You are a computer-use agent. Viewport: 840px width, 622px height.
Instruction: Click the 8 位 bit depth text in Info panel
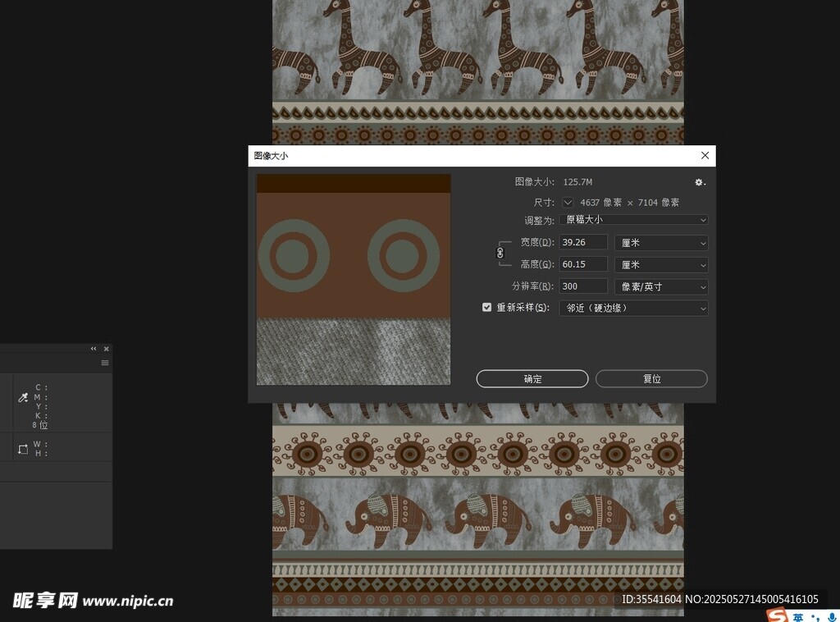[39, 425]
